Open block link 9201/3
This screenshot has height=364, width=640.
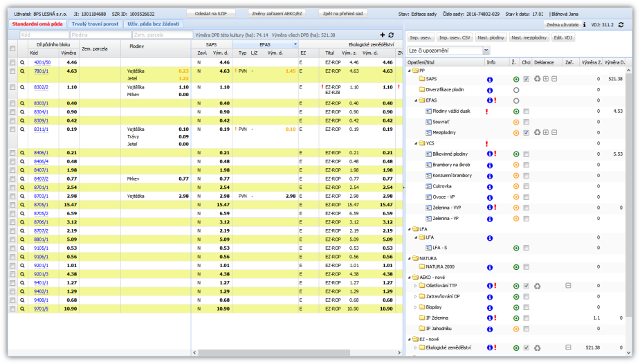point(41,274)
